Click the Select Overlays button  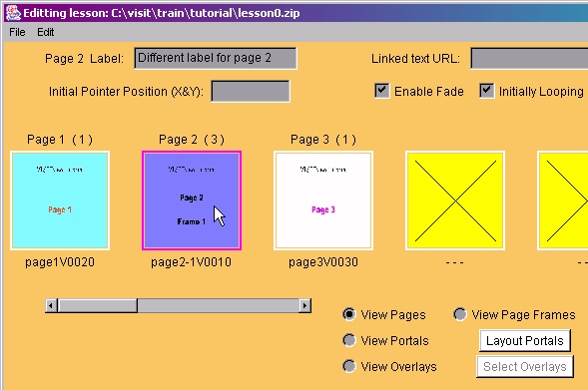(x=525, y=366)
